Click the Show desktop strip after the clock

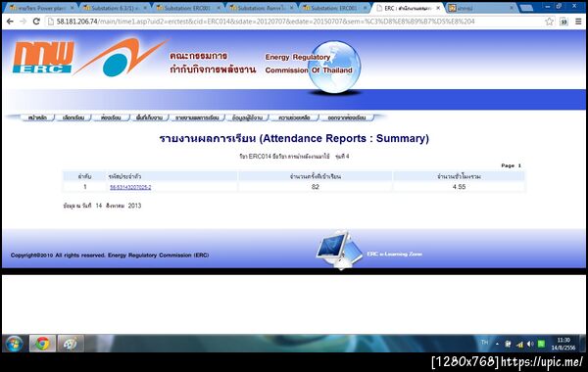584,344
